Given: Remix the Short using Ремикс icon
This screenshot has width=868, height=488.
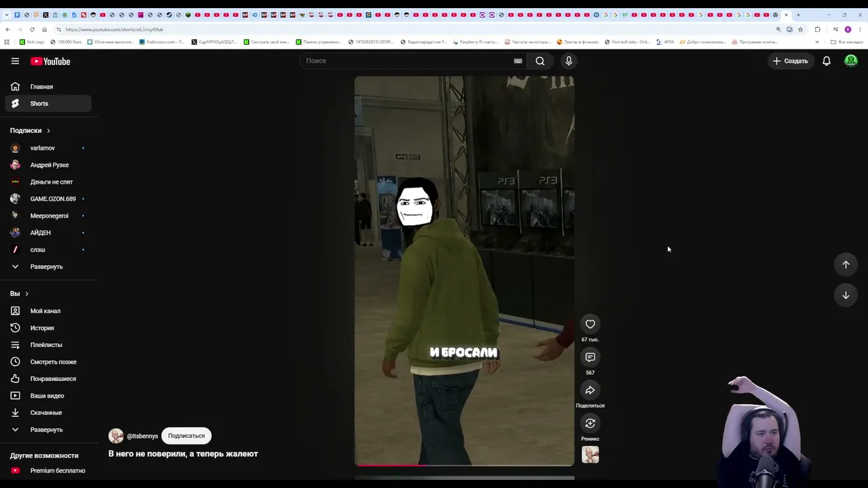Looking at the screenshot, I should click(x=590, y=424).
